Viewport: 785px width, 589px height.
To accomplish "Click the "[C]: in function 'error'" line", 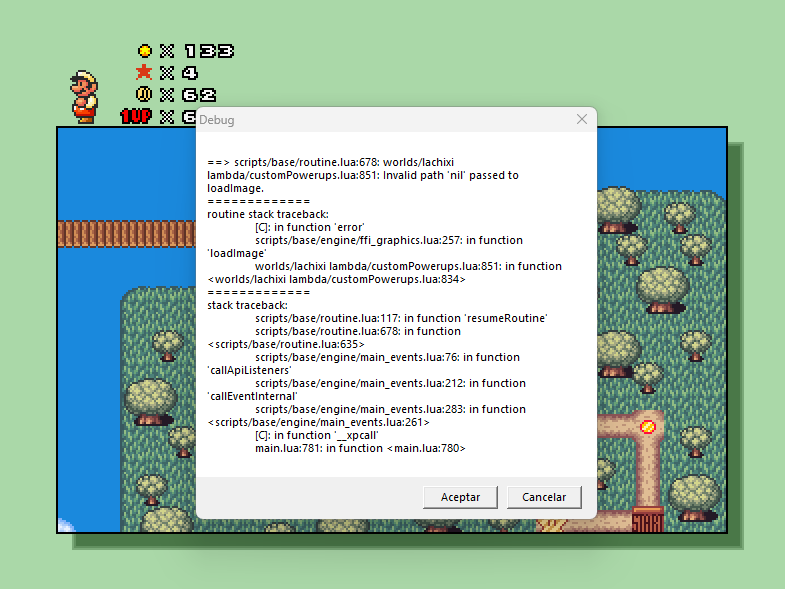I will (310, 227).
